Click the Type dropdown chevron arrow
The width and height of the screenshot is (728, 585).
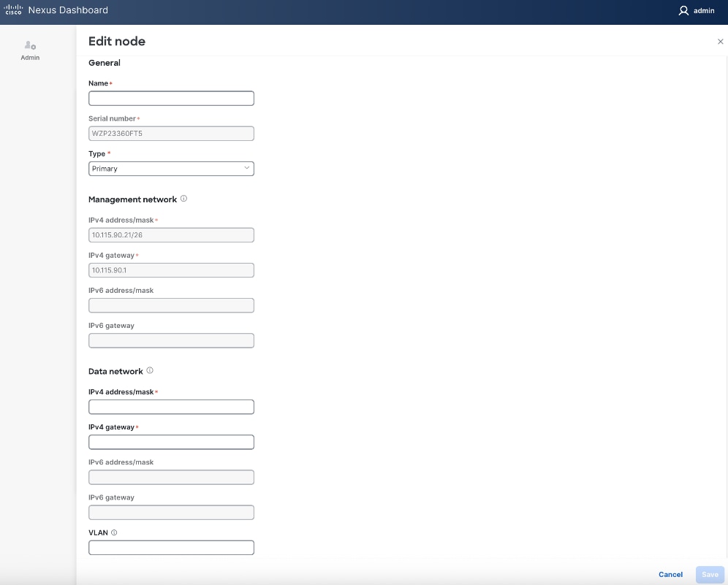click(x=248, y=168)
